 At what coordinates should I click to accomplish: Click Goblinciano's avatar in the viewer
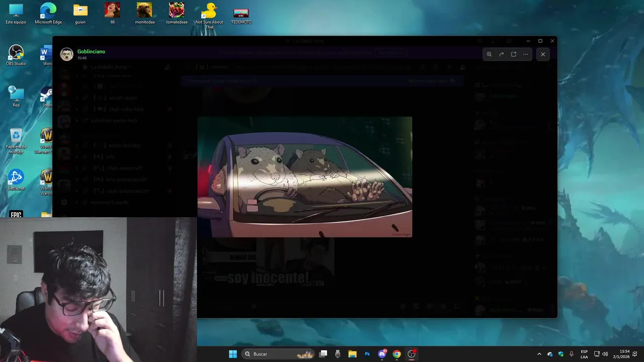pos(66,54)
